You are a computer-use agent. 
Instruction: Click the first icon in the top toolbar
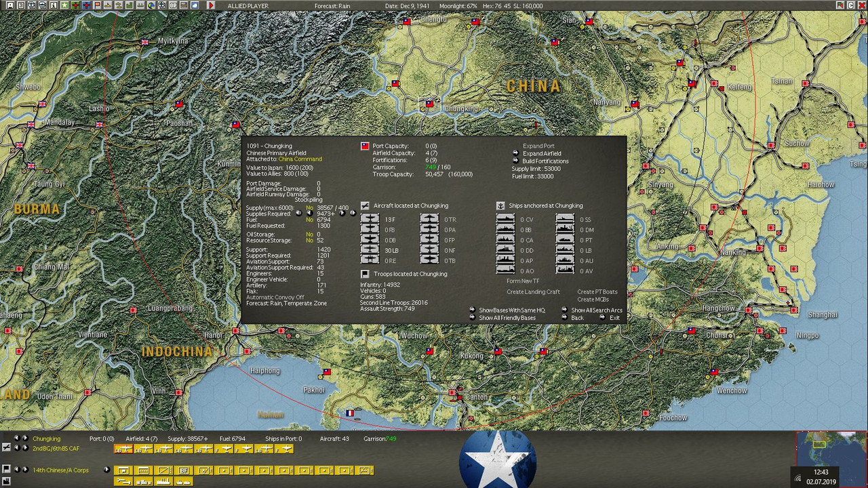tap(10, 5)
